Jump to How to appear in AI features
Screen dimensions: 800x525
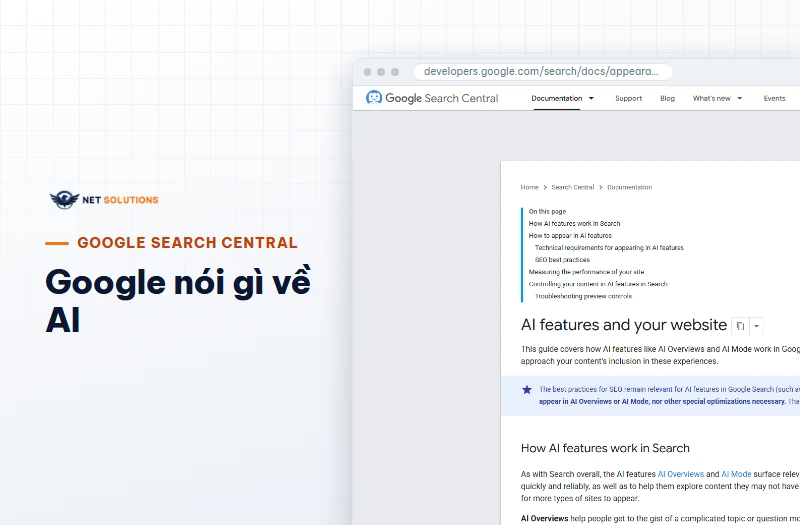click(570, 236)
